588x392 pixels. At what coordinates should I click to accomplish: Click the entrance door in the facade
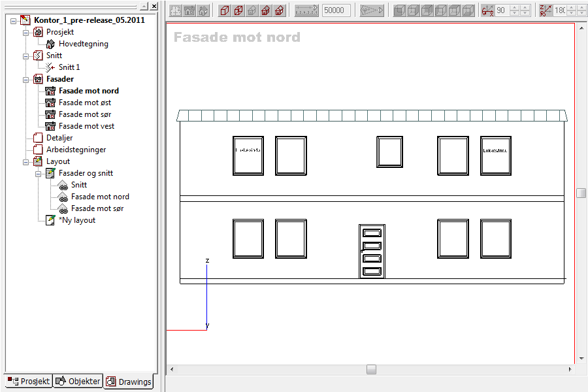coord(372,252)
